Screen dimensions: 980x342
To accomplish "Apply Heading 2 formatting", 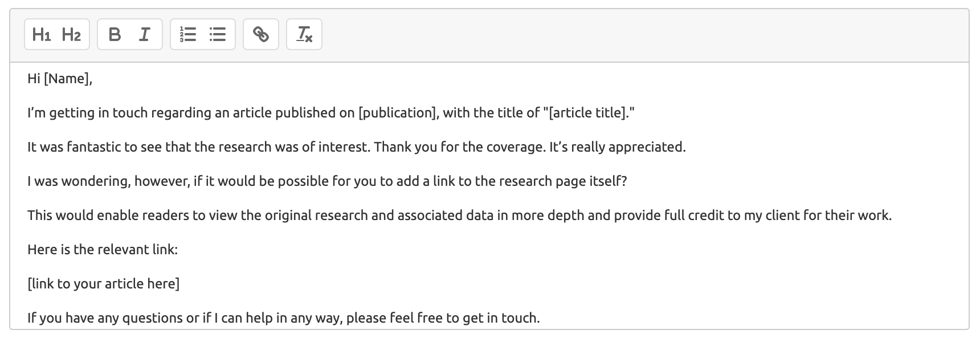I will point(72,35).
